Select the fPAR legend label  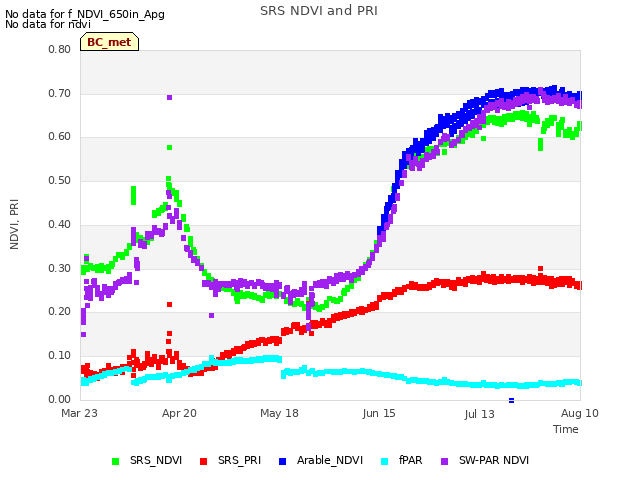[x=410, y=460]
